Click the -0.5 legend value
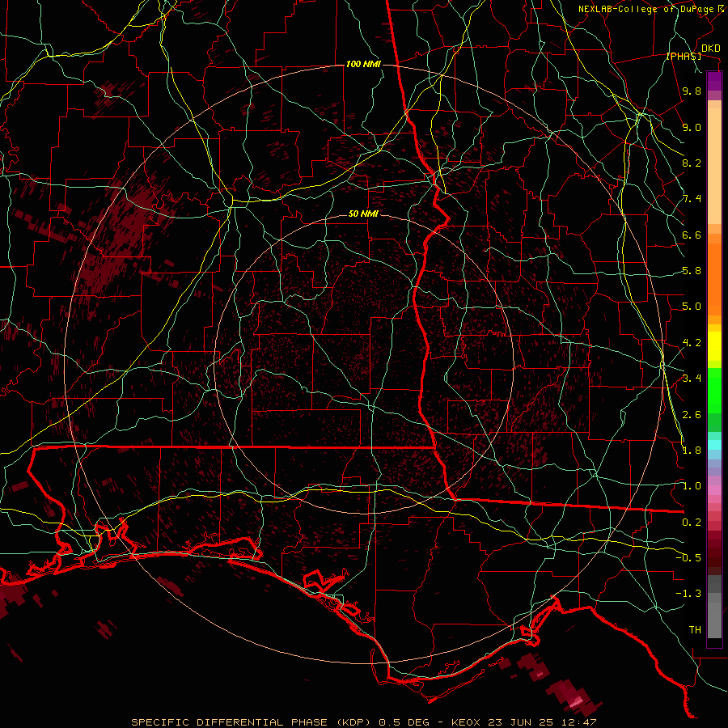The width and height of the screenshot is (728, 728). pos(688,557)
